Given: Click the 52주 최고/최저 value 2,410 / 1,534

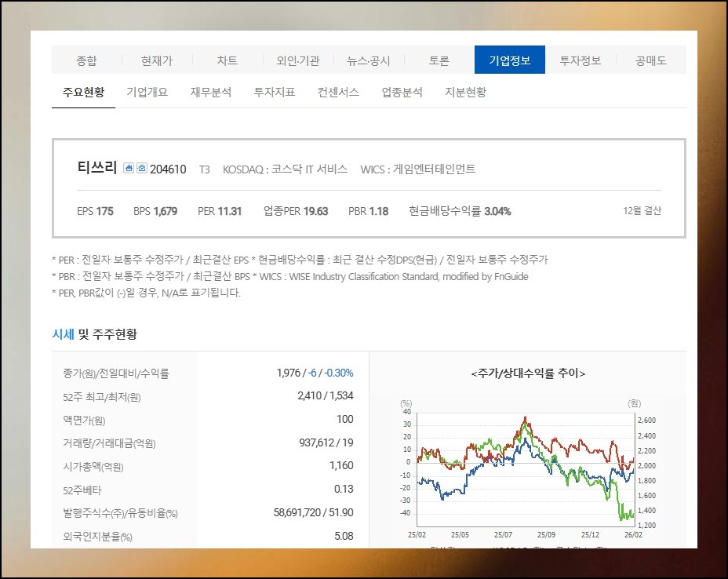Looking at the screenshot, I should point(326,395).
